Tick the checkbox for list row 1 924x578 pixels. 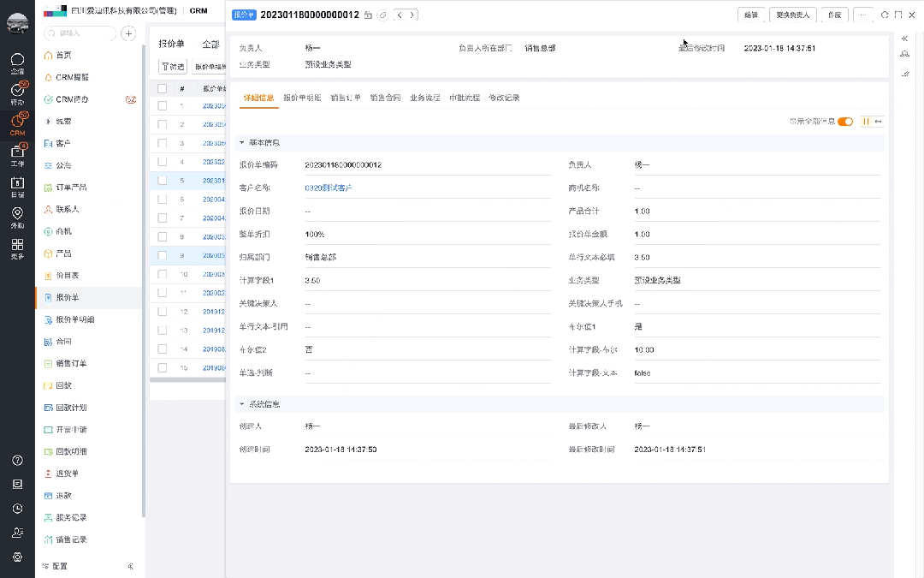[x=162, y=106]
